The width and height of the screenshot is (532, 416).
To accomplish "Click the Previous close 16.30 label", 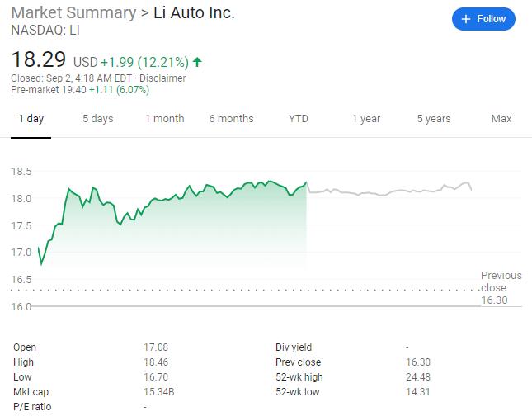I will (x=501, y=287).
